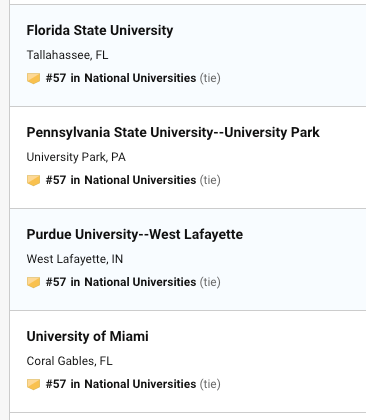Click the Coral Gables, FL location text
The height and width of the screenshot is (420, 366).
[69, 361]
